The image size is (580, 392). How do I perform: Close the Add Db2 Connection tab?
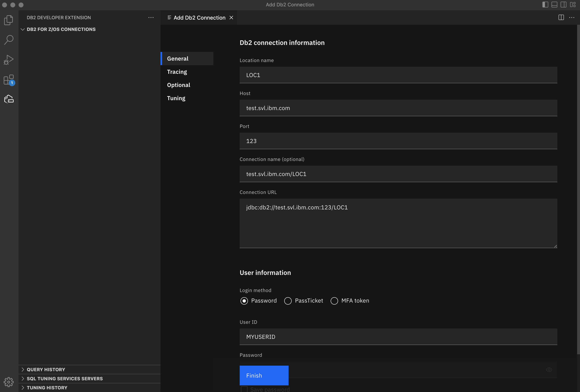click(231, 18)
